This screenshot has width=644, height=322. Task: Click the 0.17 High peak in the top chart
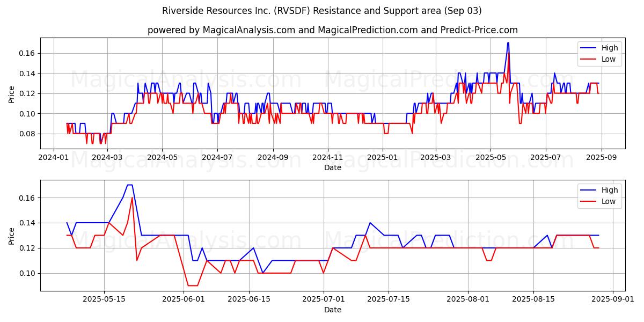508,43
